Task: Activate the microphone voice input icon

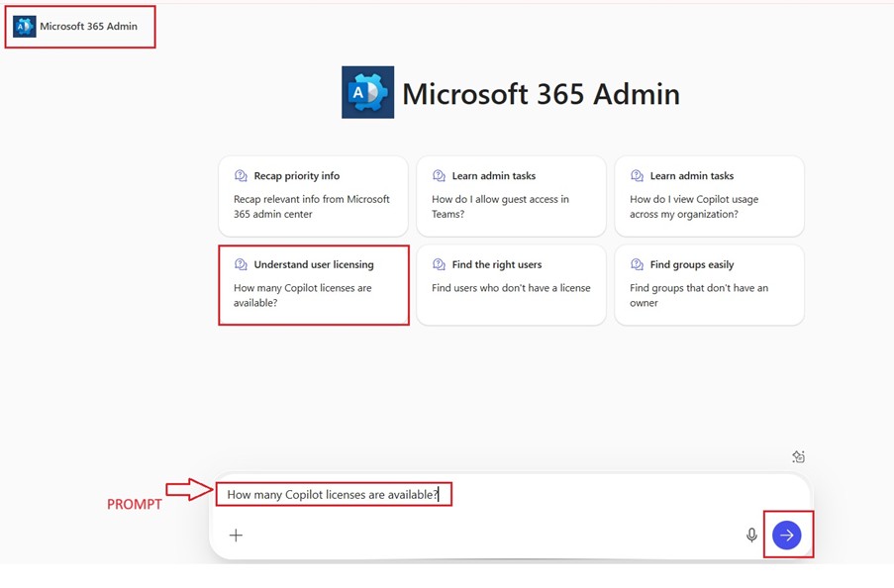Action: [x=751, y=535]
